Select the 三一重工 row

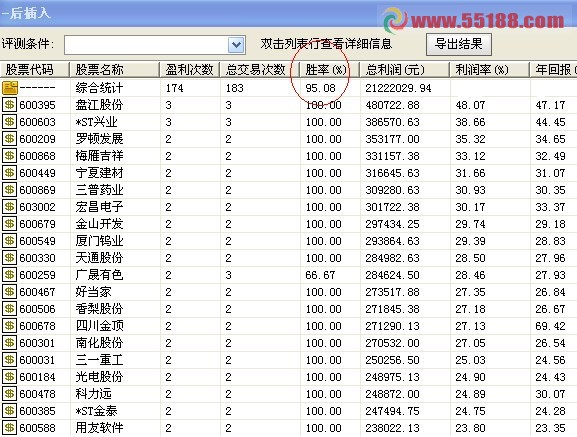point(288,360)
